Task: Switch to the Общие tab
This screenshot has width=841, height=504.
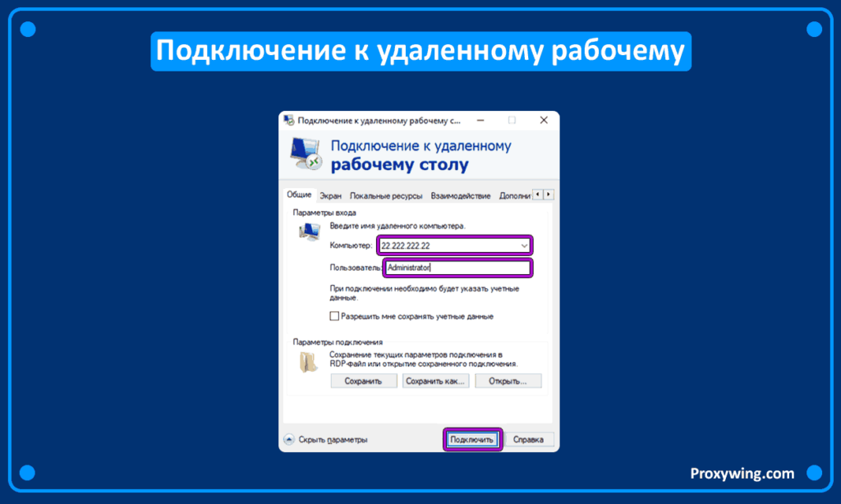Action: pyautogui.click(x=299, y=195)
